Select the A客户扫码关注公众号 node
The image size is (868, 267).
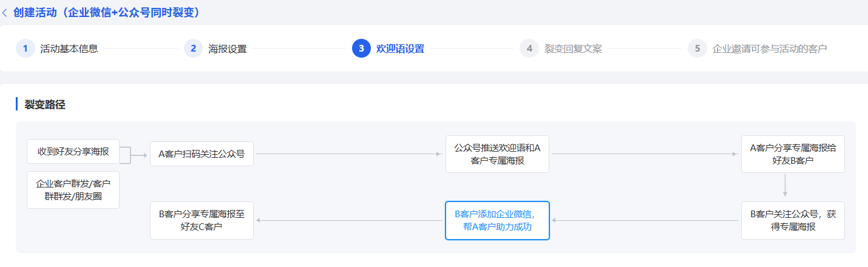click(x=202, y=154)
